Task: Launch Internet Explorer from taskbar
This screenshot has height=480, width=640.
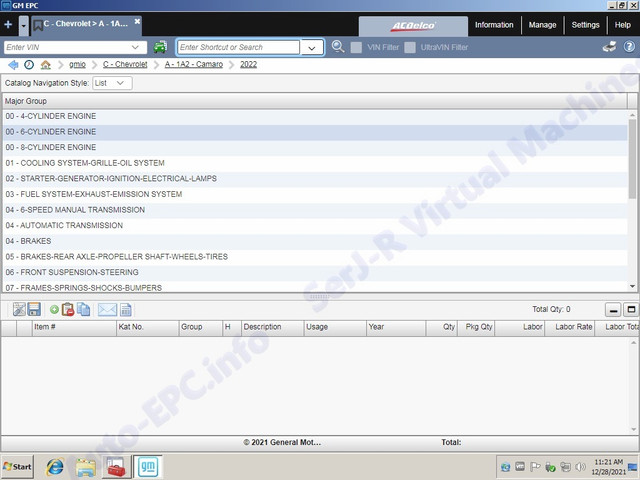Action: (55, 467)
